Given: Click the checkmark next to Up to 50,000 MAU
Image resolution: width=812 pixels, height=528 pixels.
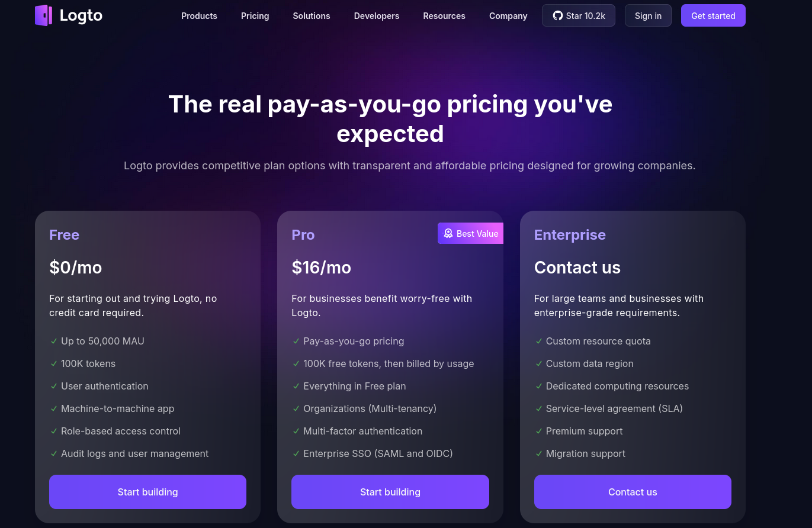Looking at the screenshot, I should click(54, 342).
